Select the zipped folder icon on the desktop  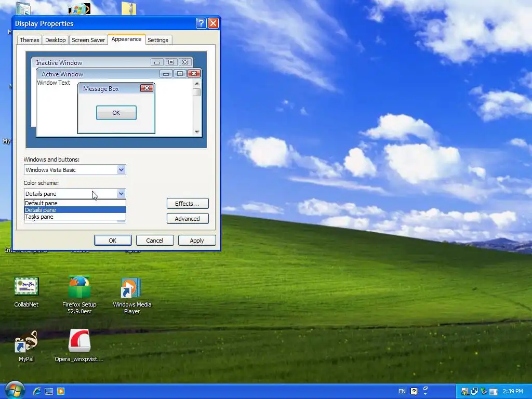click(129, 9)
